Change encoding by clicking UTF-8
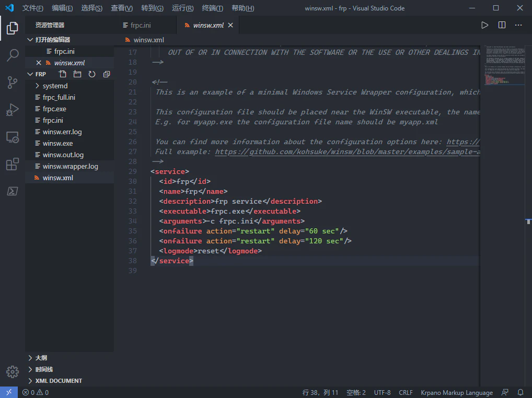Screen dimensions: 532x398 pos(382,392)
